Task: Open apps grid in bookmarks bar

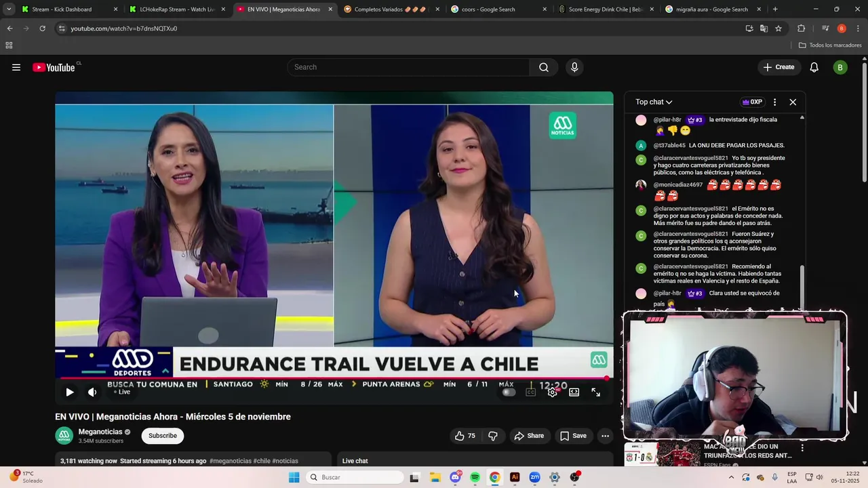Action: point(9,45)
